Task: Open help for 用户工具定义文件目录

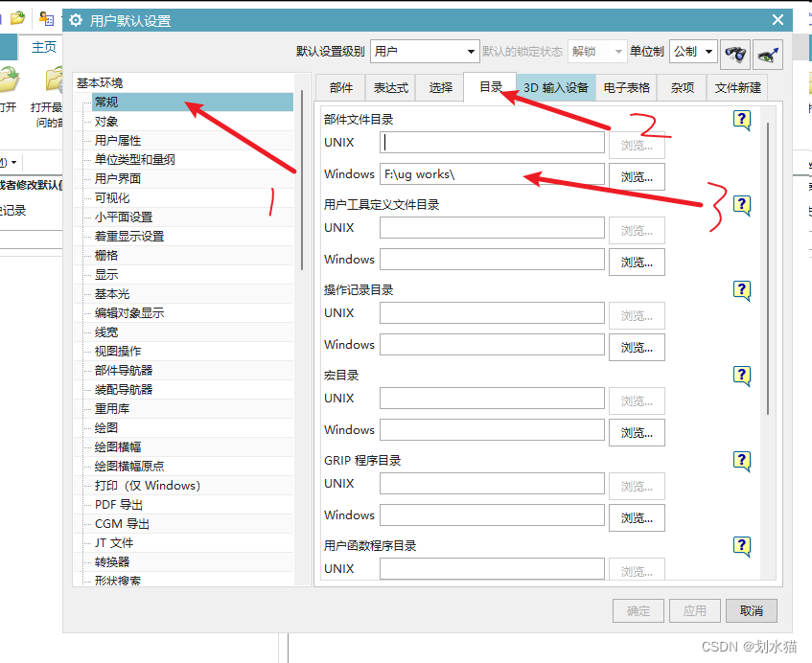Action: 742,205
